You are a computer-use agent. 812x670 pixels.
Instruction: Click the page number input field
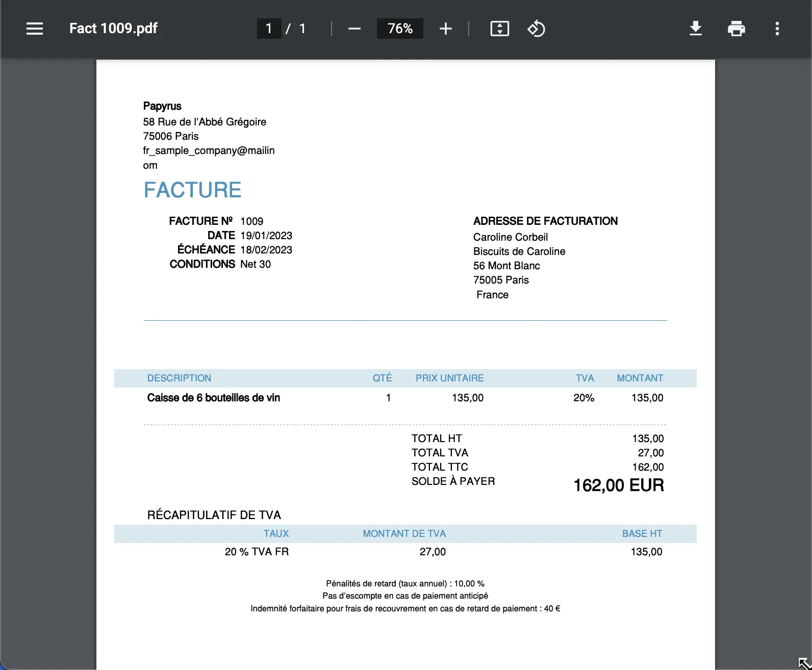[269, 29]
